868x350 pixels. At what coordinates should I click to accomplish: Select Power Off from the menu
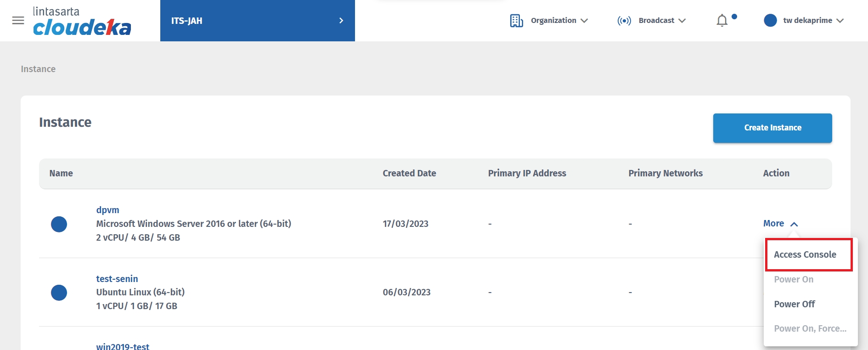click(x=795, y=304)
